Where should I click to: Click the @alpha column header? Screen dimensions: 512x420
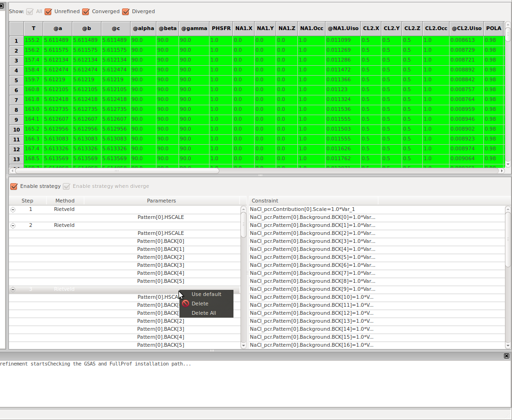pyautogui.click(x=143, y=28)
